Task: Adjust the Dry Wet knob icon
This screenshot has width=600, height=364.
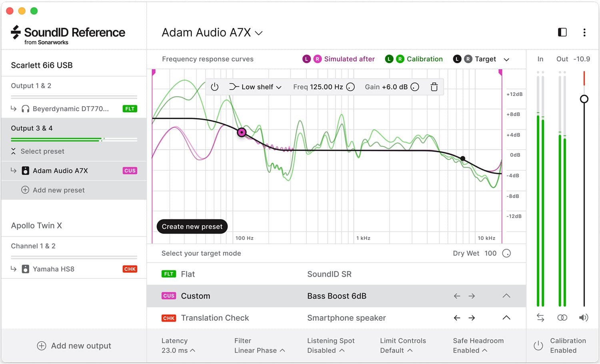Action: point(506,253)
